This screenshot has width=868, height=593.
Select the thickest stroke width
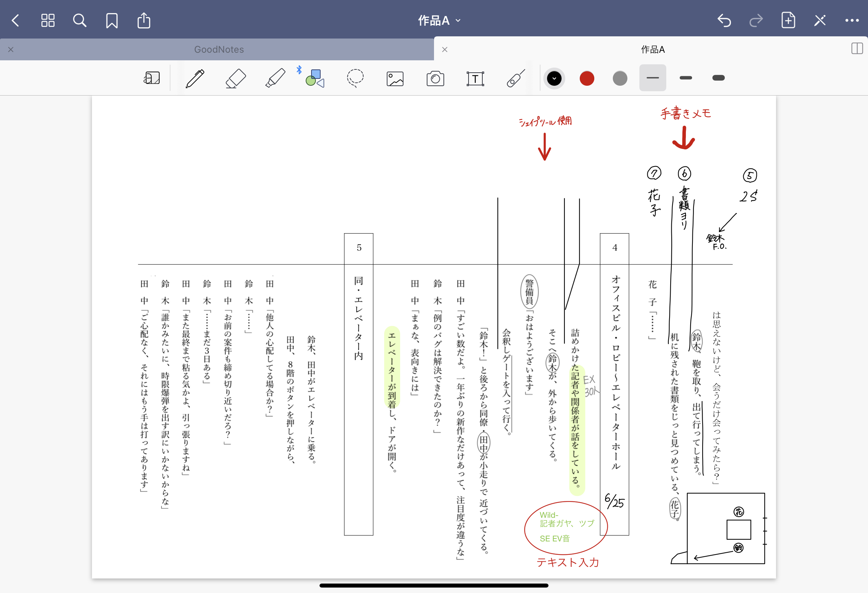coord(718,78)
